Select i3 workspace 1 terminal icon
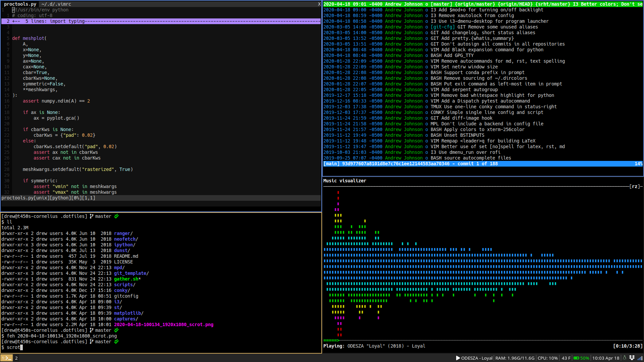Image resolution: width=644 pixels, height=362 pixels. tap(6, 358)
